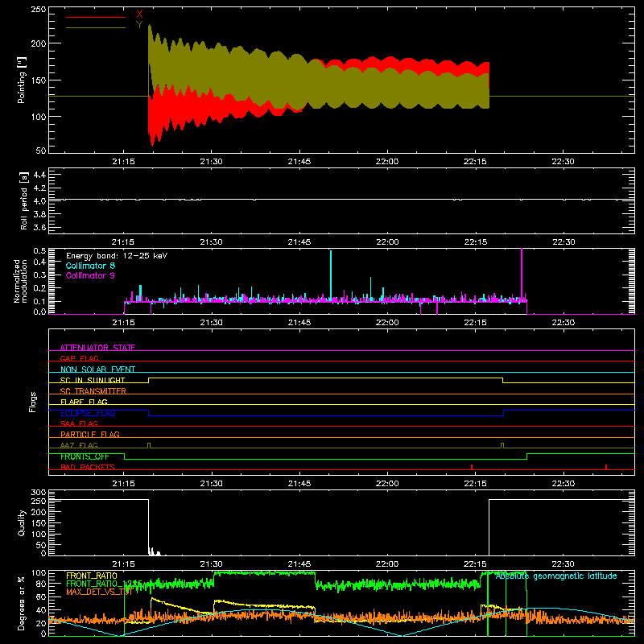Click the 21:45 time label under Pointing plot

point(299,162)
